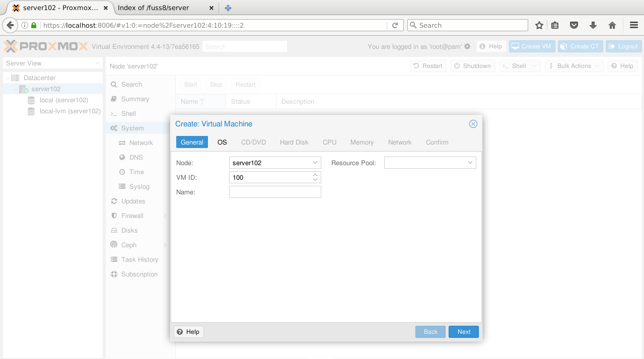
Task: Collapse the Datacenter tree node
Action: point(7,78)
